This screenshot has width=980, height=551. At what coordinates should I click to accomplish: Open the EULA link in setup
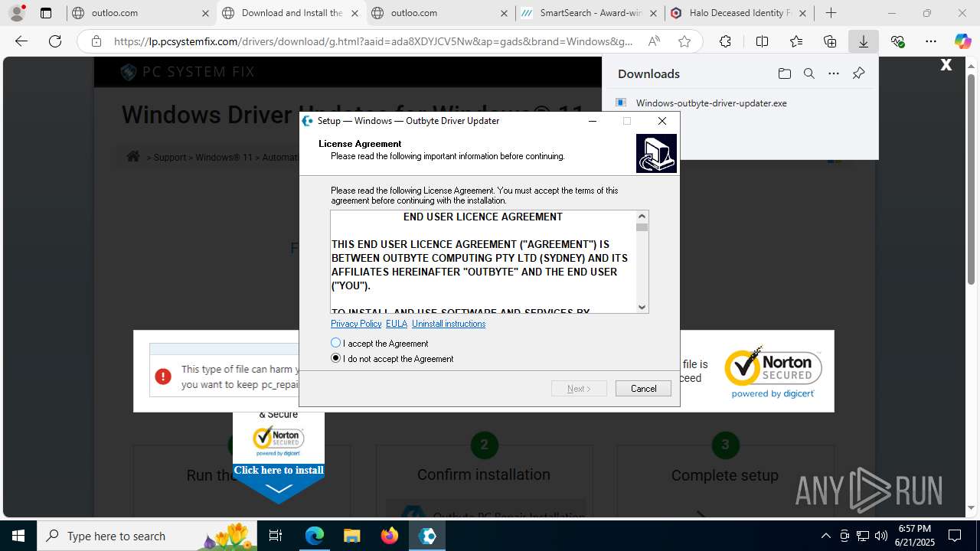(397, 324)
